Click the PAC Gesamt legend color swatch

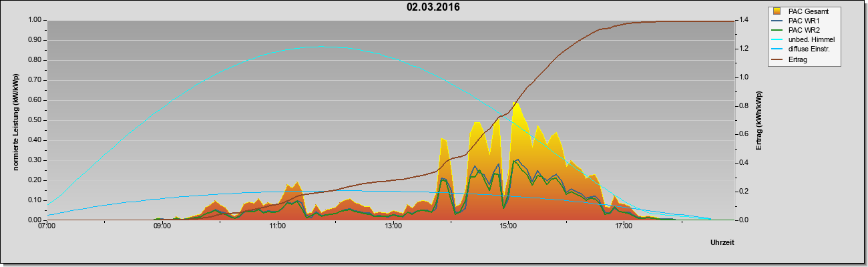pos(777,11)
